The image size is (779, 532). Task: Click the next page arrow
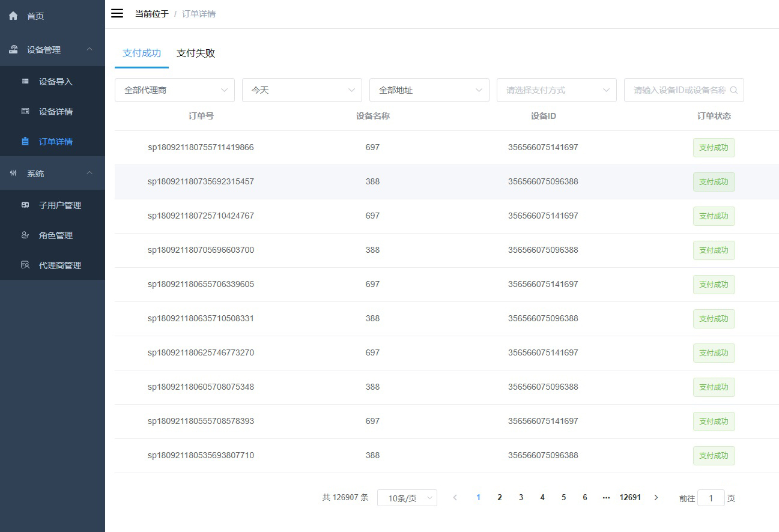tap(656, 497)
